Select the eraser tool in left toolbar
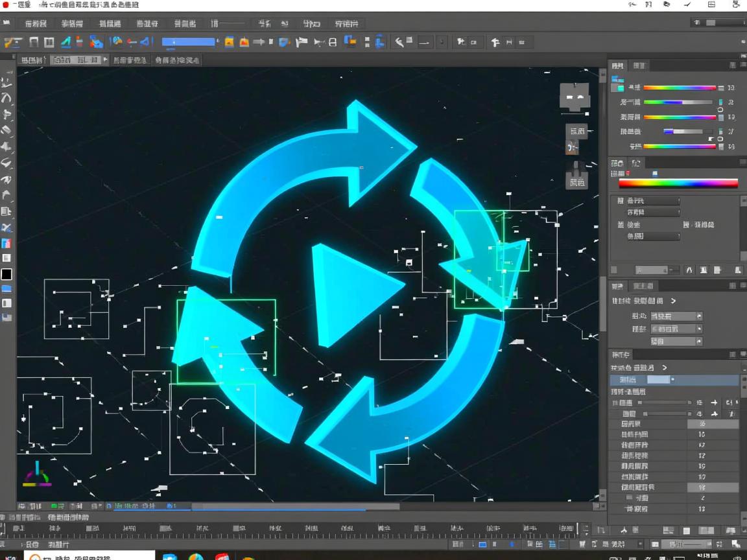The height and width of the screenshot is (560, 747). (x=6, y=130)
